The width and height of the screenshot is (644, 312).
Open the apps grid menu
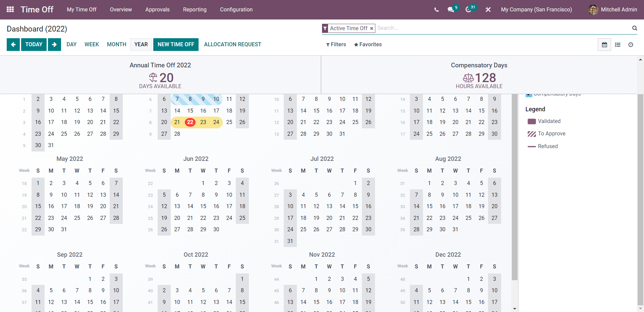coord(10,9)
